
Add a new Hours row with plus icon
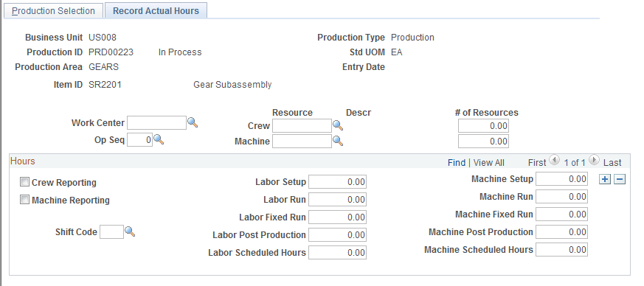tap(605, 179)
